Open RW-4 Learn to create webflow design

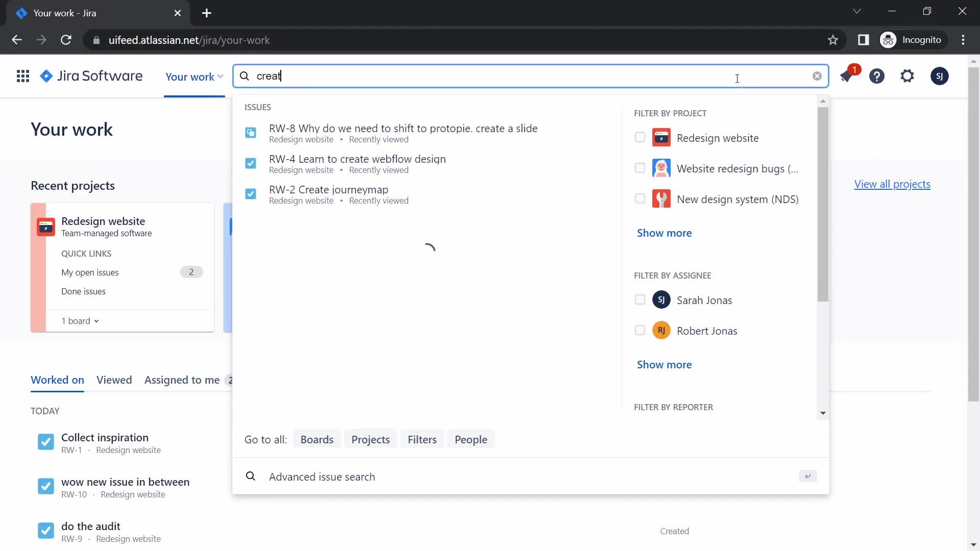click(x=427, y=164)
